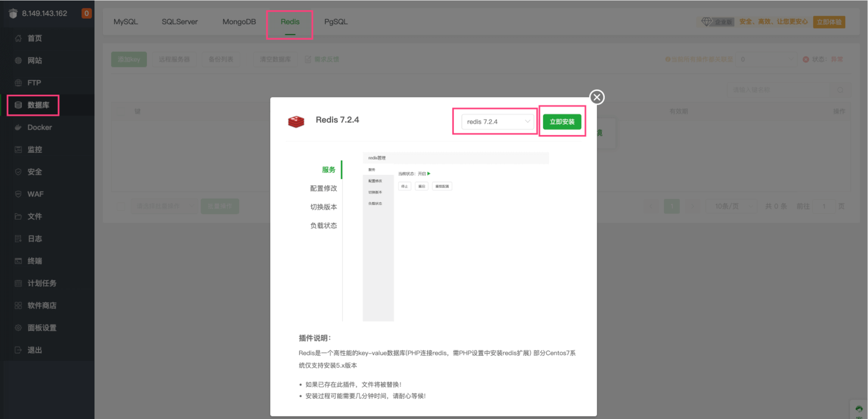The height and width of the screenshot is (419, 868).
Task: Close the Redis install dialog
Action: [x=597, y=97]
